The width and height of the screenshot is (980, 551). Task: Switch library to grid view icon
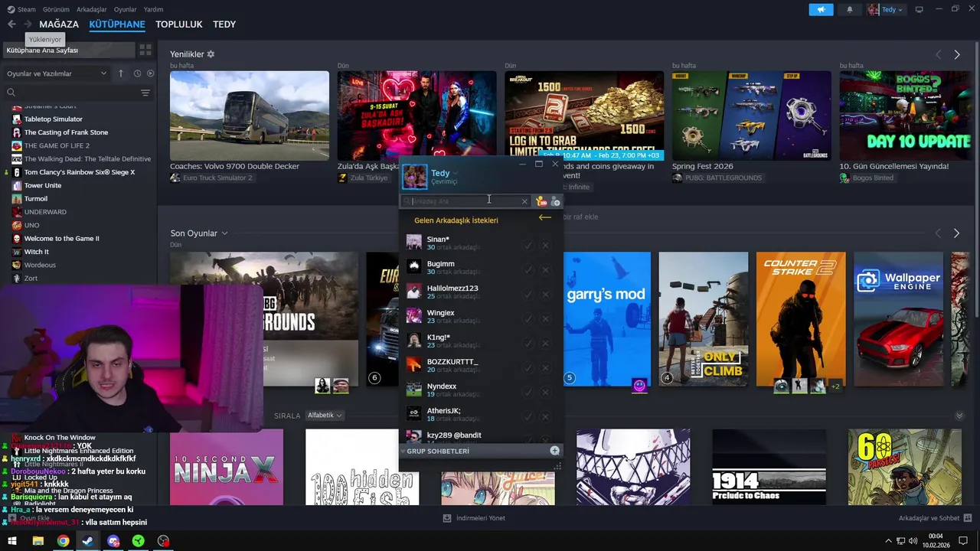coord(145,50)
